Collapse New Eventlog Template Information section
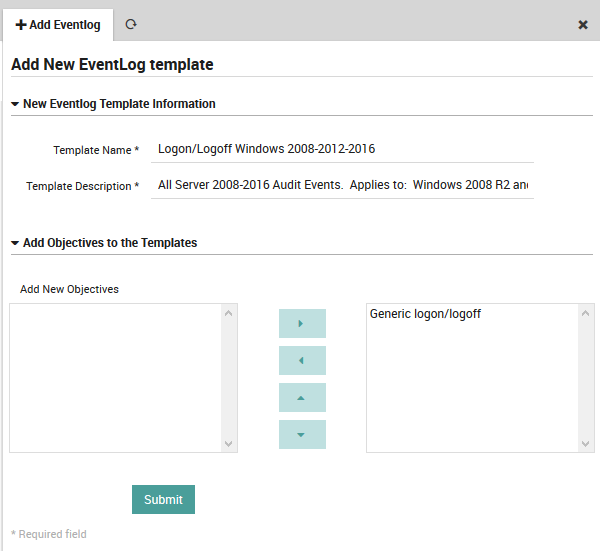The height and width of the screenshot is (551, 600). [x=16, y=104]
